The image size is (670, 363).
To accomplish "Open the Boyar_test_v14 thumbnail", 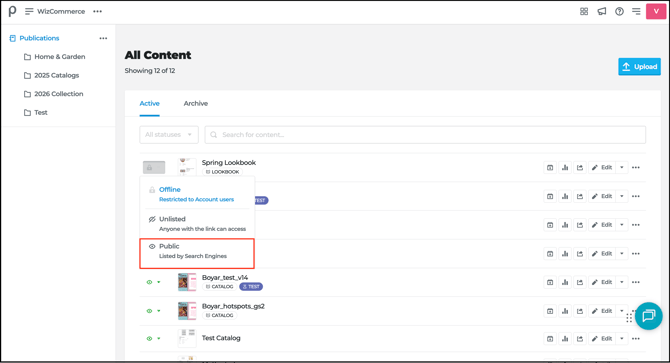I will 187,282.
